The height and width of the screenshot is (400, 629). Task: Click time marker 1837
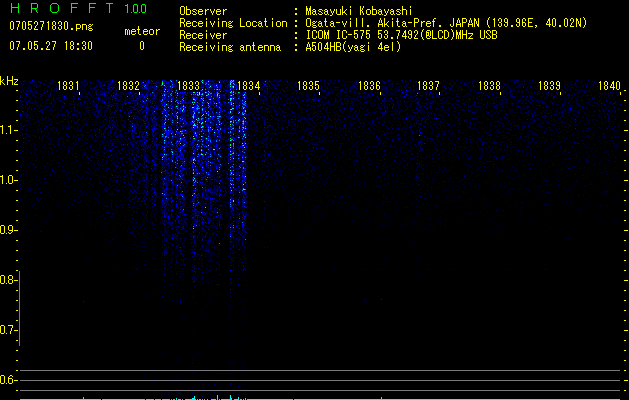428,86
